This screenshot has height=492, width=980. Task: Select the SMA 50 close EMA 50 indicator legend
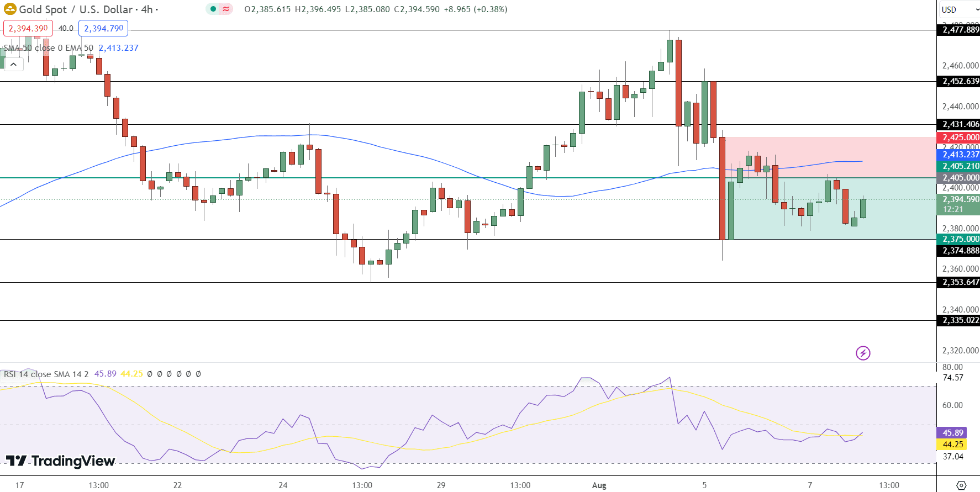coord(49,48)
